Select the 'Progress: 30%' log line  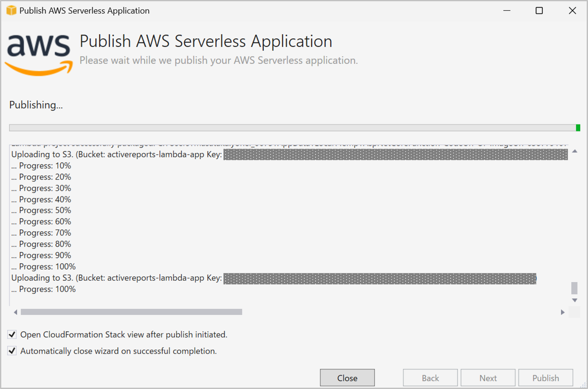(41, 188)
